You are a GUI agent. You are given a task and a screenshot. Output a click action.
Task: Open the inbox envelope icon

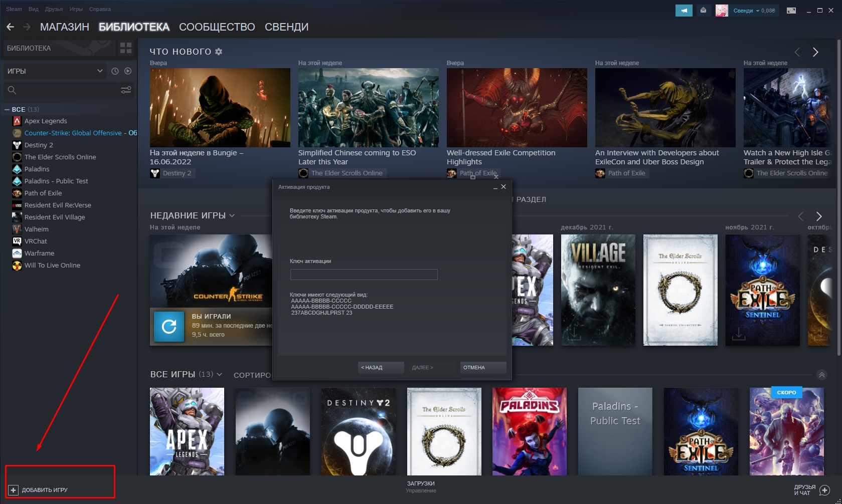704,10
